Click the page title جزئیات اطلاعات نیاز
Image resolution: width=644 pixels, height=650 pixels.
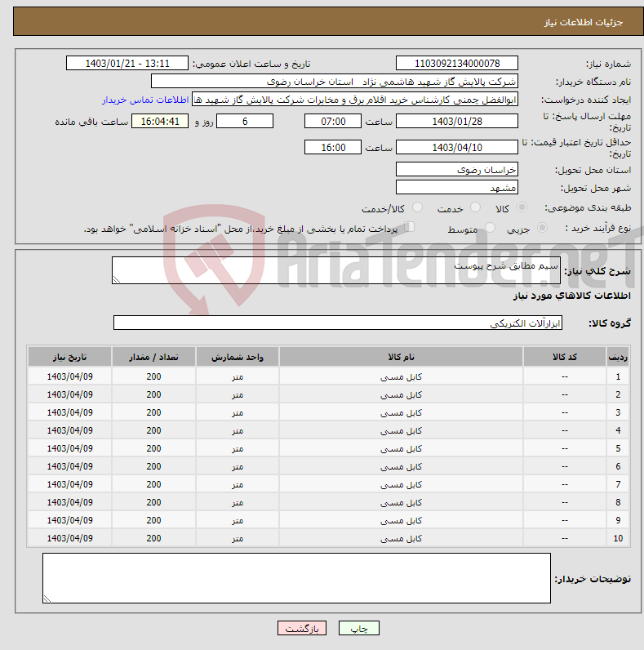point(584,22)
